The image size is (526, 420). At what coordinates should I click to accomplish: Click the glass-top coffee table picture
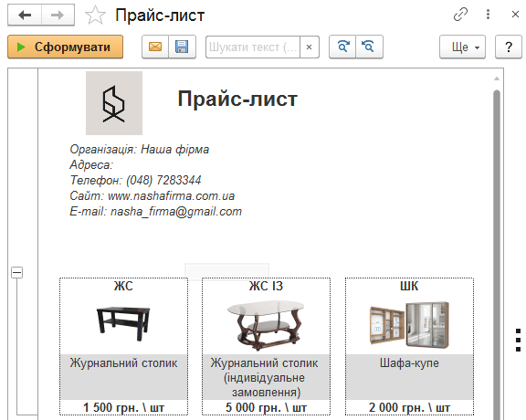pyautogui.click(x=266, y=325)
